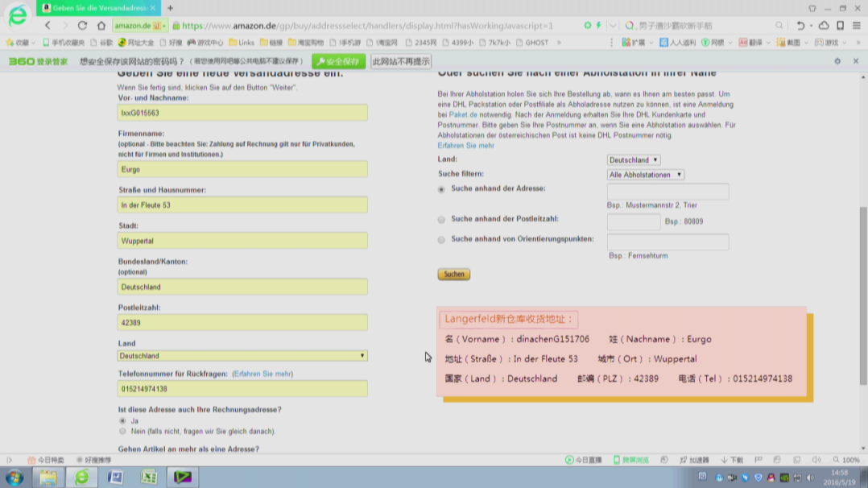Open Excel from the taskbar
868x488 pixels.
point(148,477)
